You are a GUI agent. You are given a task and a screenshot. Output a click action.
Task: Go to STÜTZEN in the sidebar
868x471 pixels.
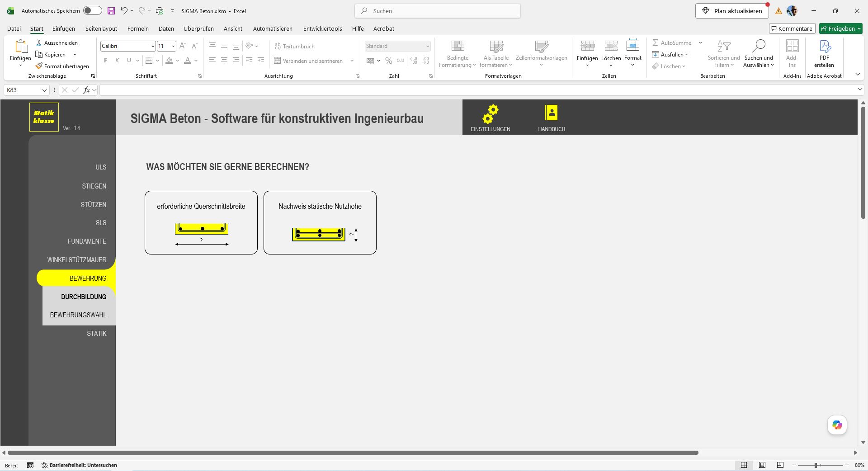94,205
